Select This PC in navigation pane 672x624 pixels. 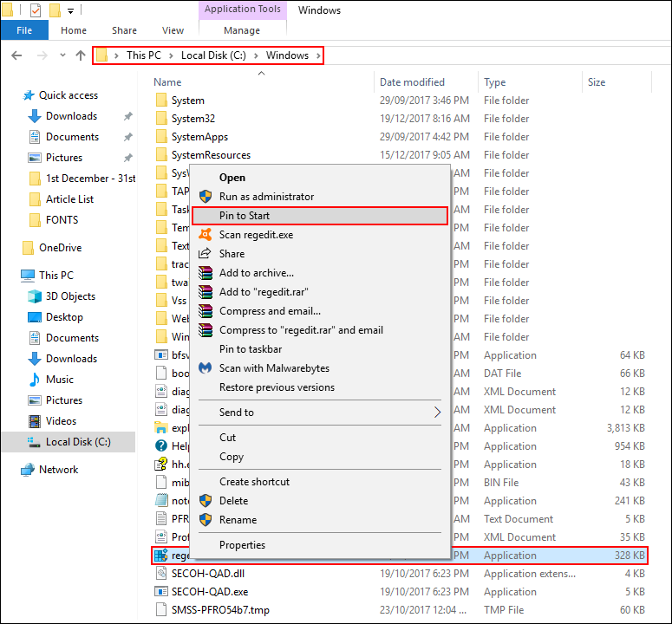(56, 276)
